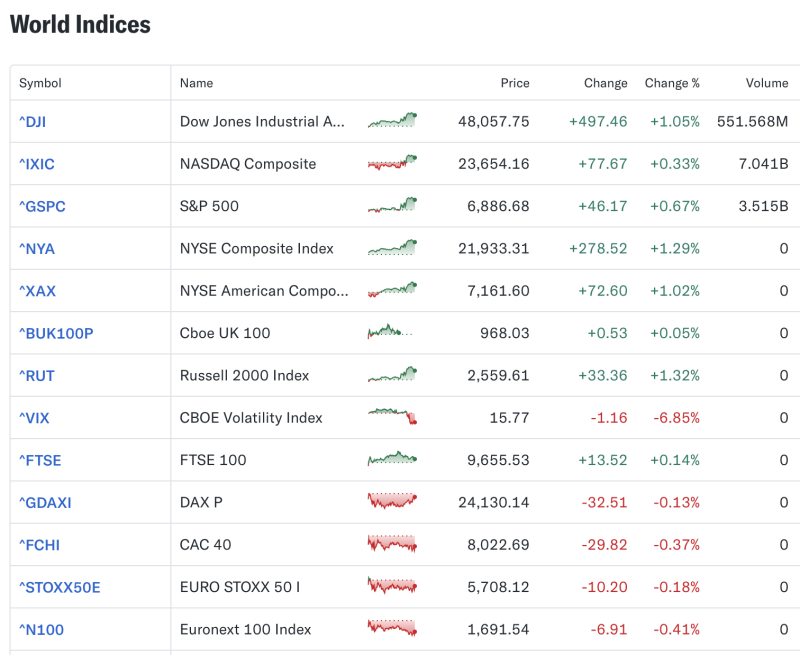Open the ^VIX CBOE Volatility Index link
Screen dimensions: 800x655
[33, 418]
